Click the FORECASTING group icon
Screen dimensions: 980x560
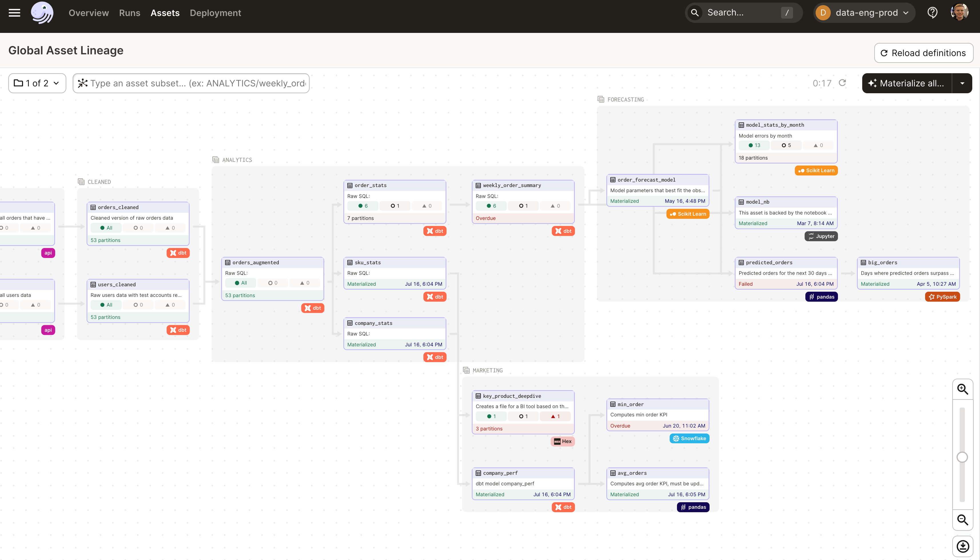tap(601, 100)
